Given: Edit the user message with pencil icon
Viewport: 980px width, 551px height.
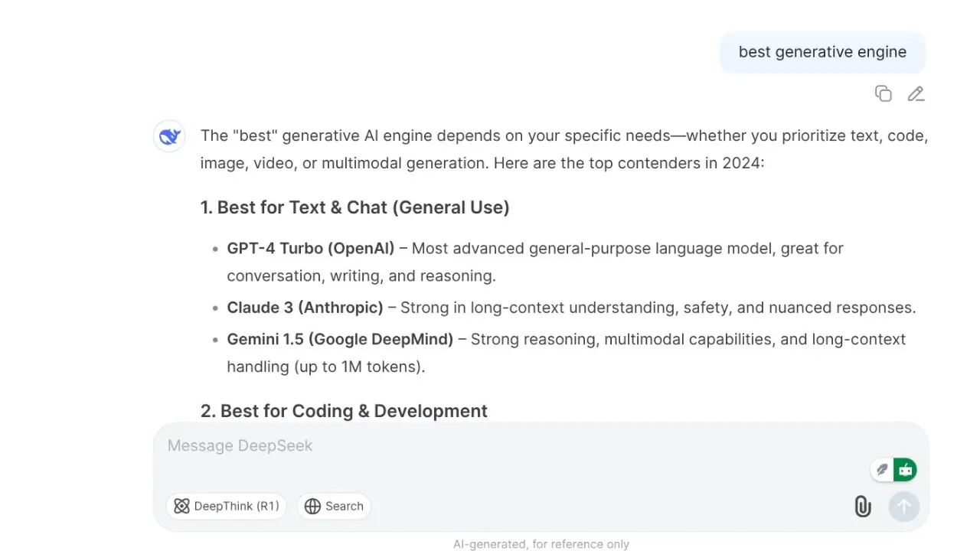Looking at the screenshot, I should coord(916,93).
